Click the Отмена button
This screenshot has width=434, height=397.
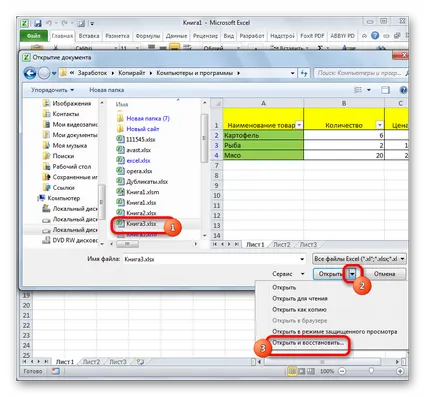(x=385, y=274)
